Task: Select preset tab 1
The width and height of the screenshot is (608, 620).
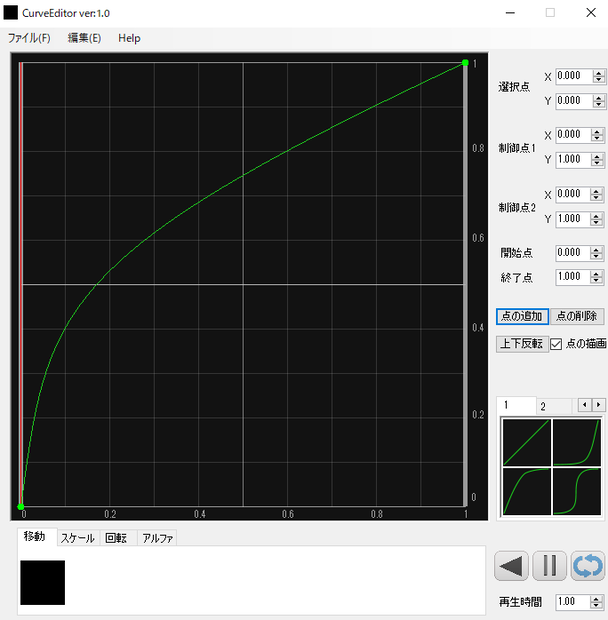Action: [x=516, y=405]
